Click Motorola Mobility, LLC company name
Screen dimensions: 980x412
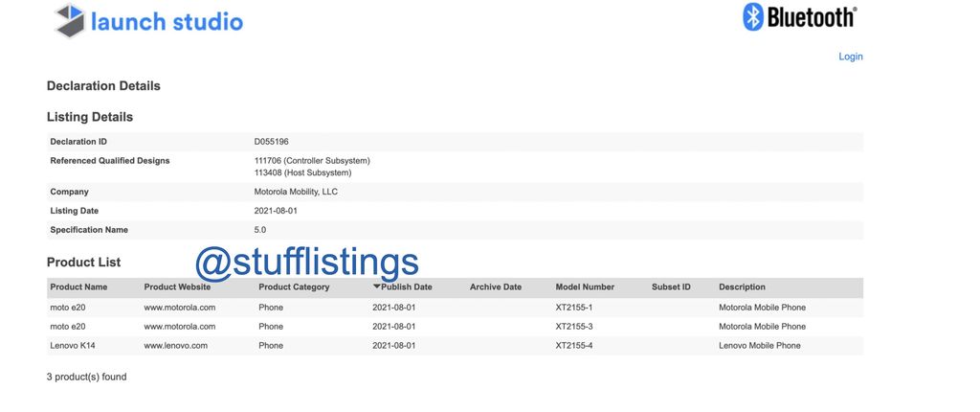tap(295, 192)
